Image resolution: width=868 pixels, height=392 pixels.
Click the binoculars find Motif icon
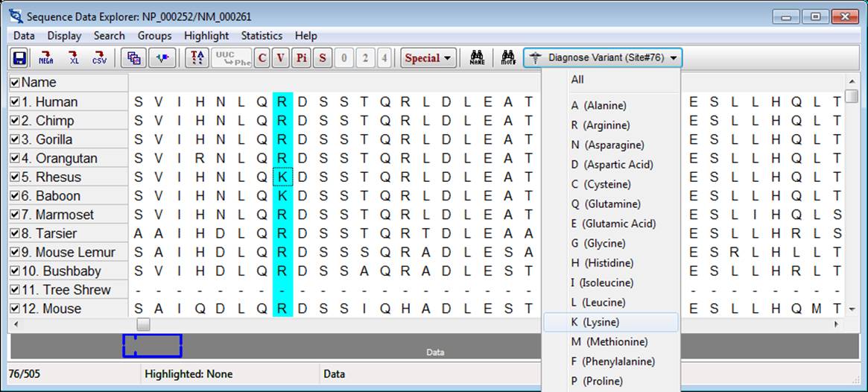[x=508, y=58]
